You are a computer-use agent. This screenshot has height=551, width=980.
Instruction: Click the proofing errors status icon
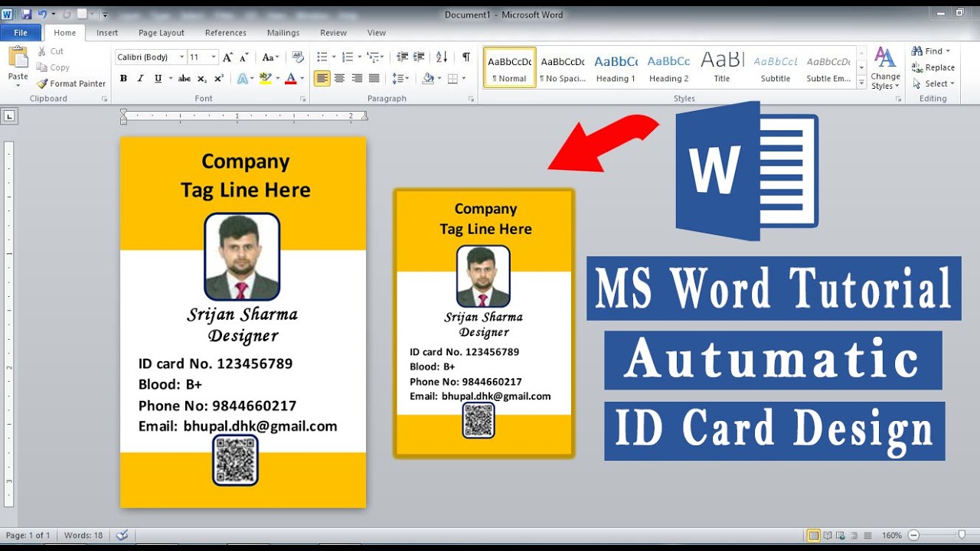pos(121,536)
